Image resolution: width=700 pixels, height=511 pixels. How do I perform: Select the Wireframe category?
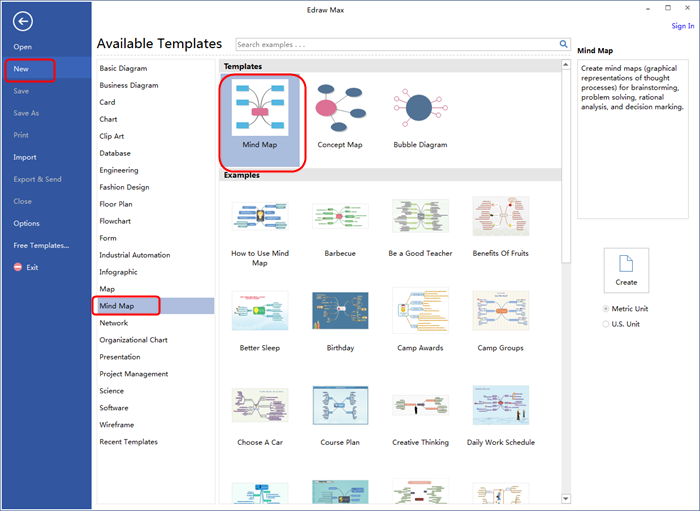[117, 424]
